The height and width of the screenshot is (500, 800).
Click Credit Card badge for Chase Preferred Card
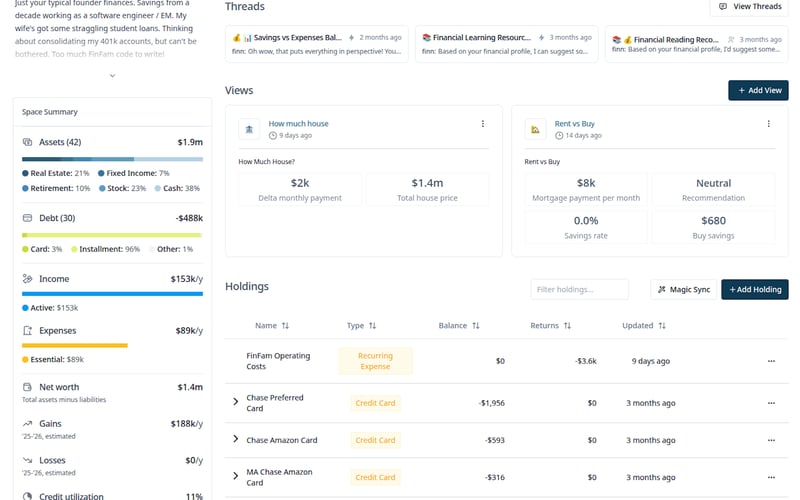click(376, 403)
